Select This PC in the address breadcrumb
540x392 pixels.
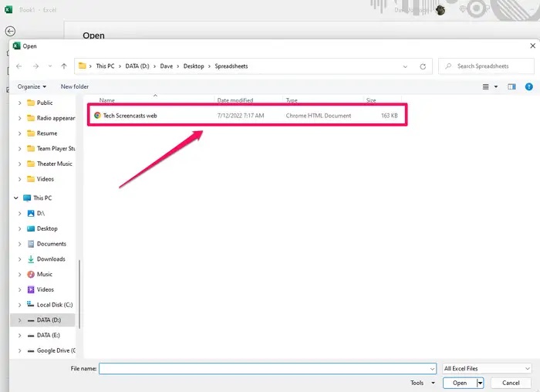tap(105, 66)
